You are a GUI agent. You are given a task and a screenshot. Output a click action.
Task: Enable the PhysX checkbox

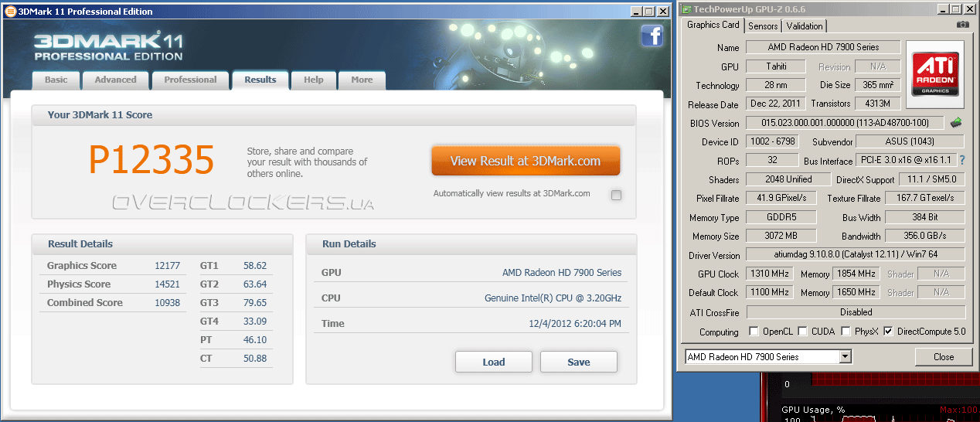point(846,332)
